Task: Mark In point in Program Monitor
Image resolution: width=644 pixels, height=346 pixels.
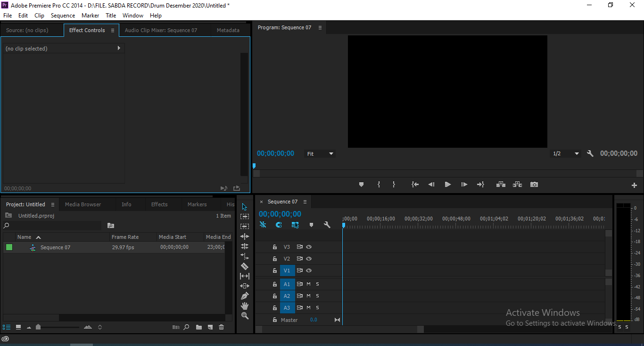Action: [379, 185]
